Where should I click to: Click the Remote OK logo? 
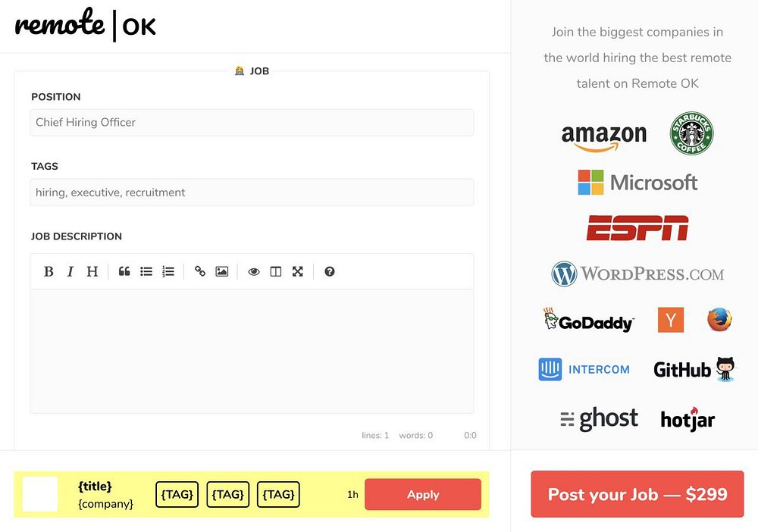tap(86, 24)
